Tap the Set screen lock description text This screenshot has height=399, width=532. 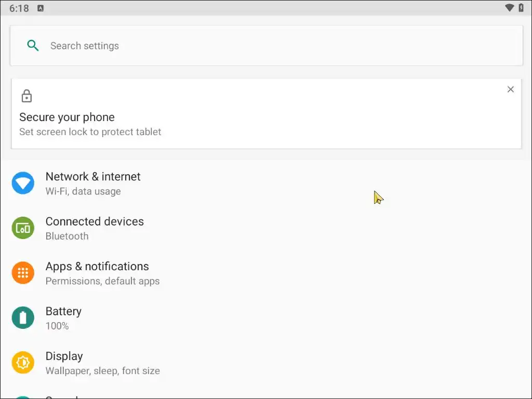click(x=90, y=132)
